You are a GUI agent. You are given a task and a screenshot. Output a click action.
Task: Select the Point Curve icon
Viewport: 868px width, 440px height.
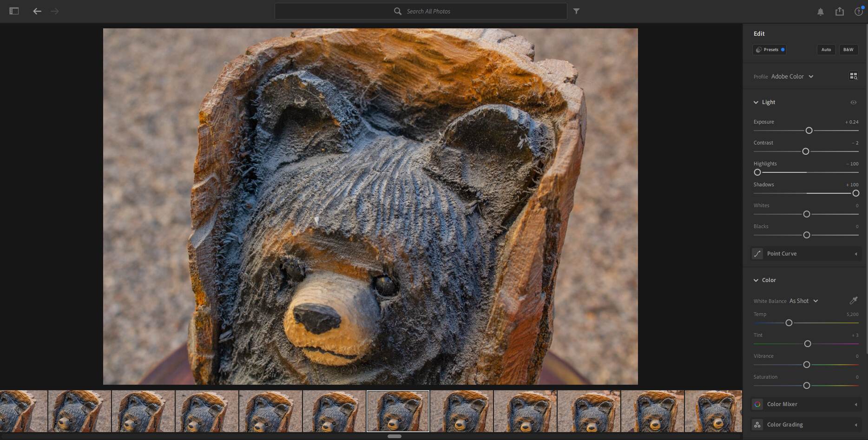click(757, 254)
